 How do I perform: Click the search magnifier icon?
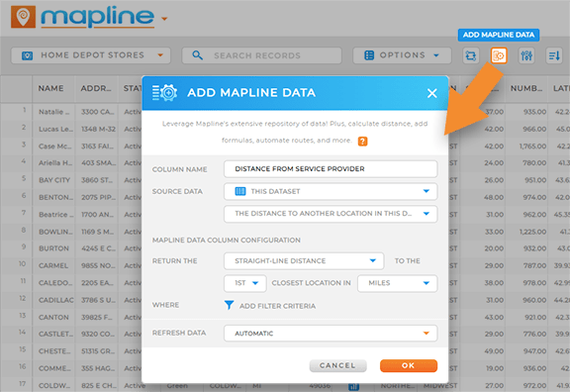(197, 55)
